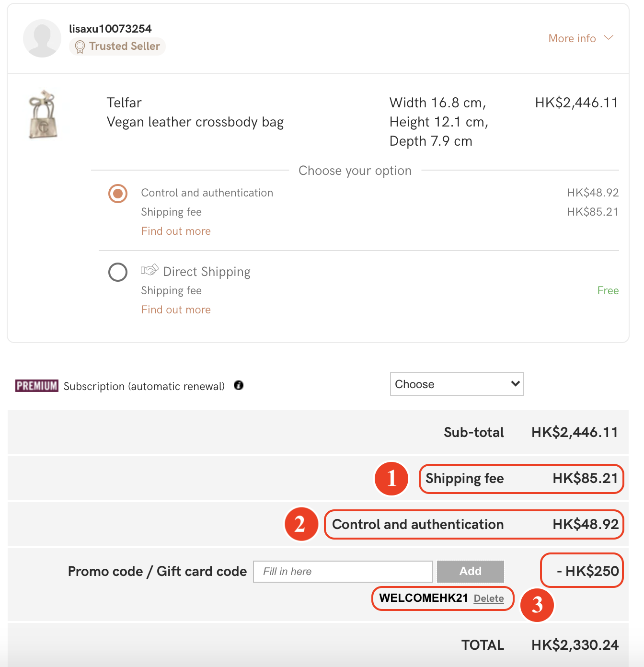Open the subscription Choose dropdown
The height and width of the screenshot is (667, 644).
coord(457,384)
